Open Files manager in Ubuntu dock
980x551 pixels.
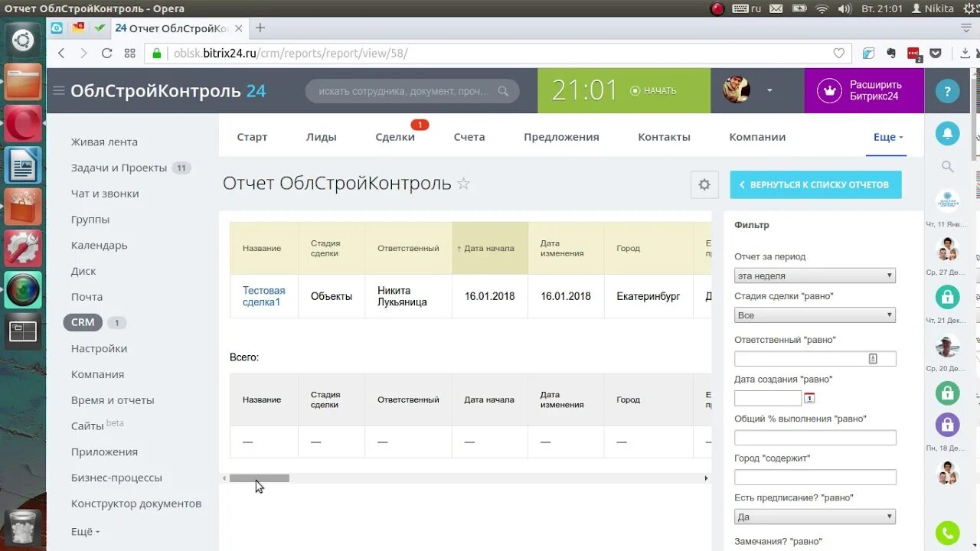pyautogui.click(x=23, y=82)
